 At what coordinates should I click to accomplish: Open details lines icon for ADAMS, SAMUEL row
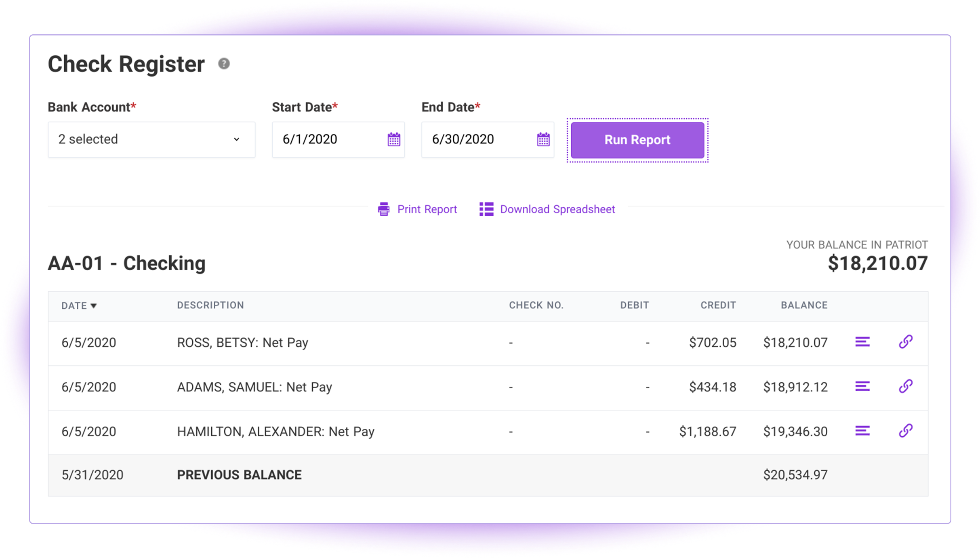click(862, 387)
